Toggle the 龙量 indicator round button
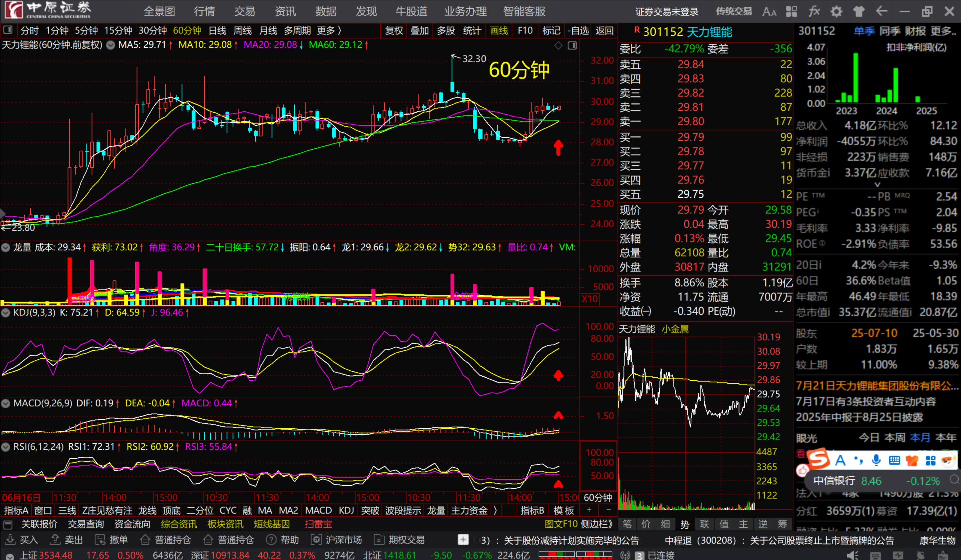Screen dimensions: 961x560 click(6, 247)
